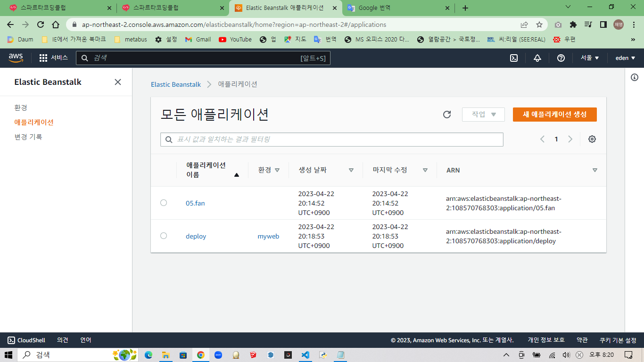Launch CloudShell from the top navigation bar
Viewport: 644px width, 362px height.
coord(514,58)
